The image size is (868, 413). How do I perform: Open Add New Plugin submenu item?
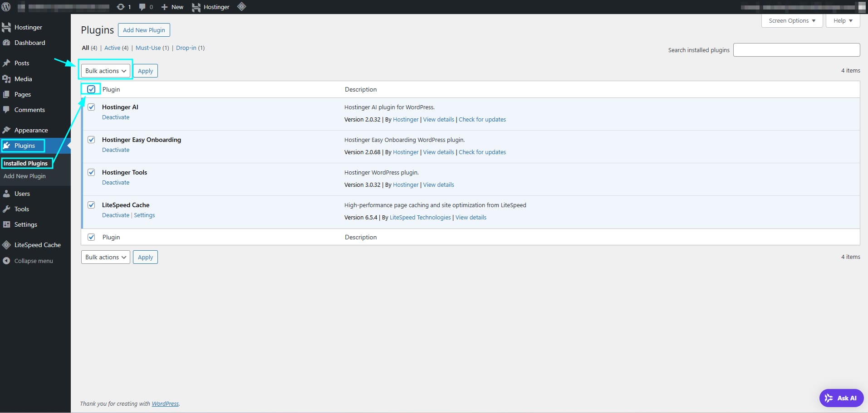pos(25,176)
